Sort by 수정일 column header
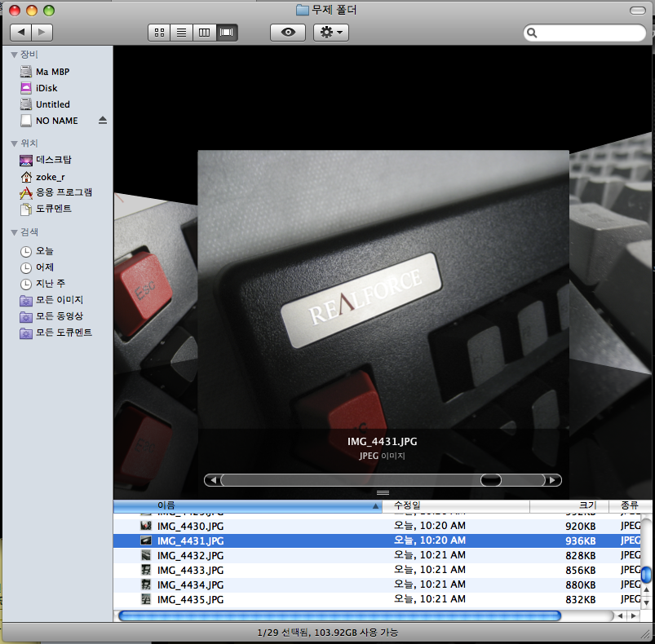This screenshot has width=655, height=644. (456, 506)
